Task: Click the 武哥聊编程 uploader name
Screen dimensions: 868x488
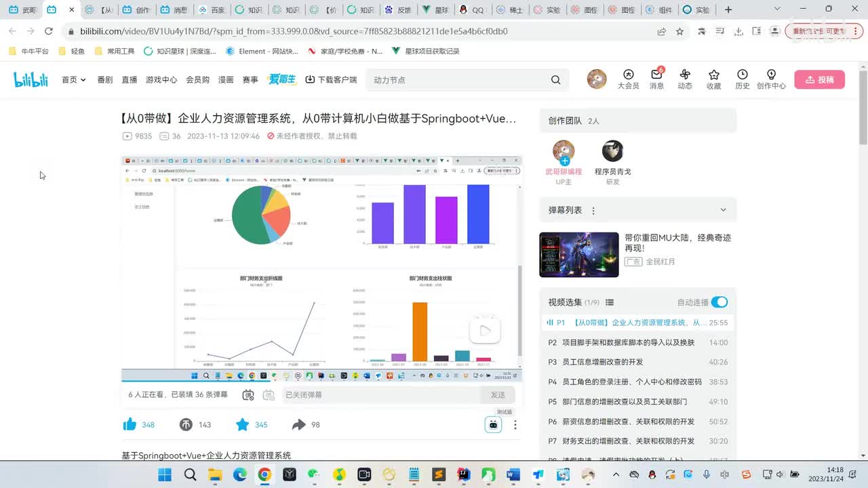Action: tap(564, 171)
